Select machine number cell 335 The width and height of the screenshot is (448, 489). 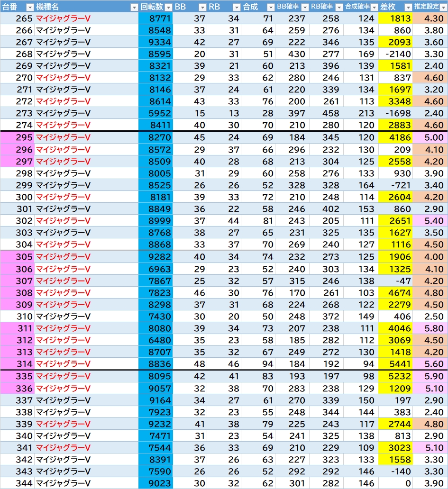click(17, 376)
